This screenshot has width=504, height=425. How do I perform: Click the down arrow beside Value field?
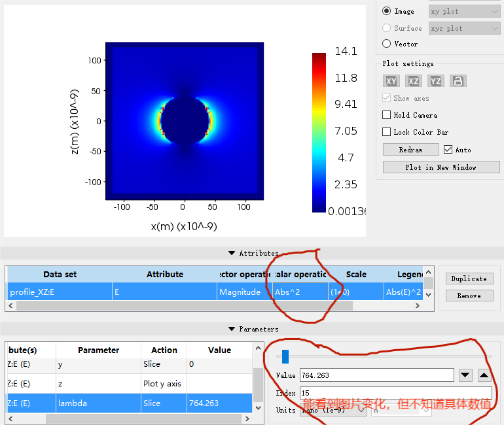pos(465,375)
